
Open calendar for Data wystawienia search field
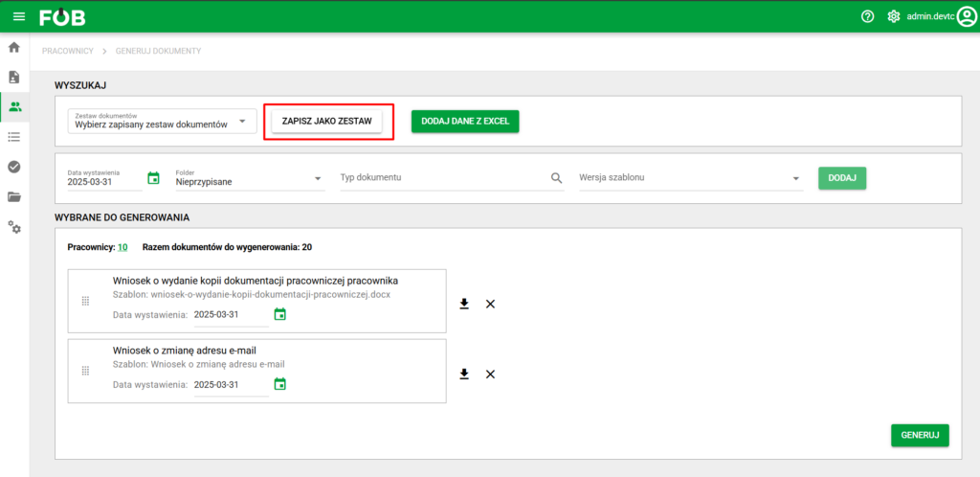153,178
